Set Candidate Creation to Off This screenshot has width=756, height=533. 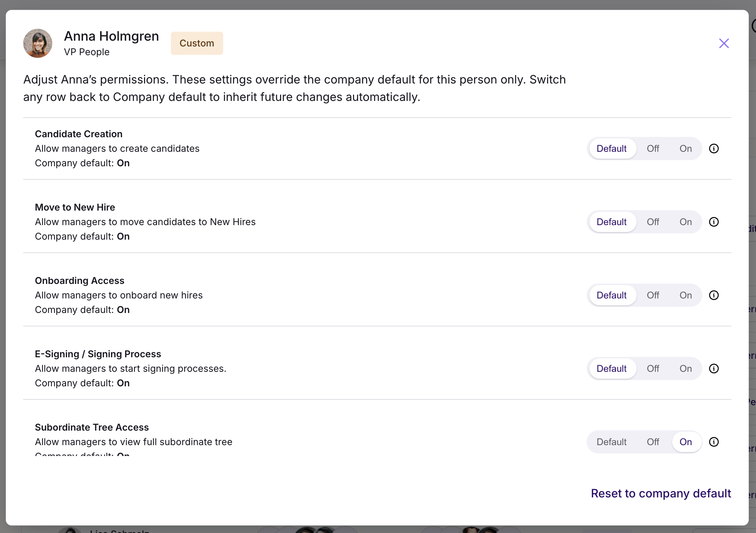(x=653, y=148)
